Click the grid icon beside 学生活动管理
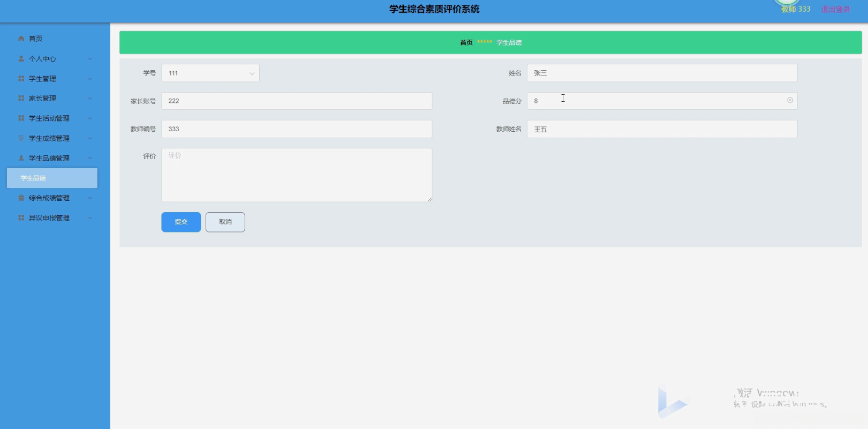Image resolution: width=868 pixels, height=429 pixels. click(x=21, y=118)
